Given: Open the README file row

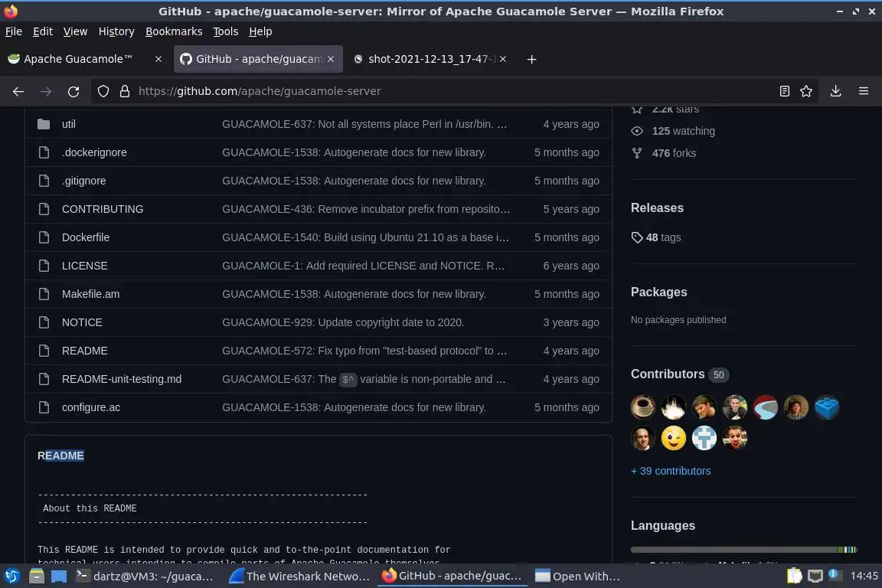Looking at the screenshot, I should point(318,351).
